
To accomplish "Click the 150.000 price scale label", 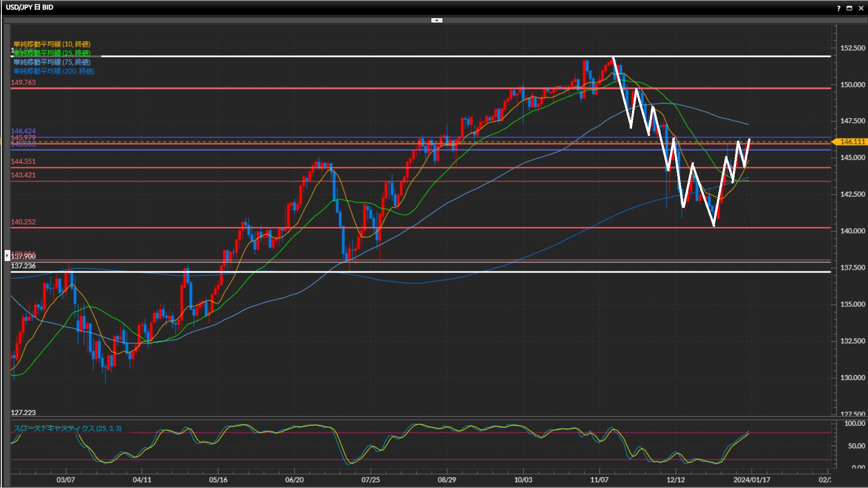I will (852, 84).
